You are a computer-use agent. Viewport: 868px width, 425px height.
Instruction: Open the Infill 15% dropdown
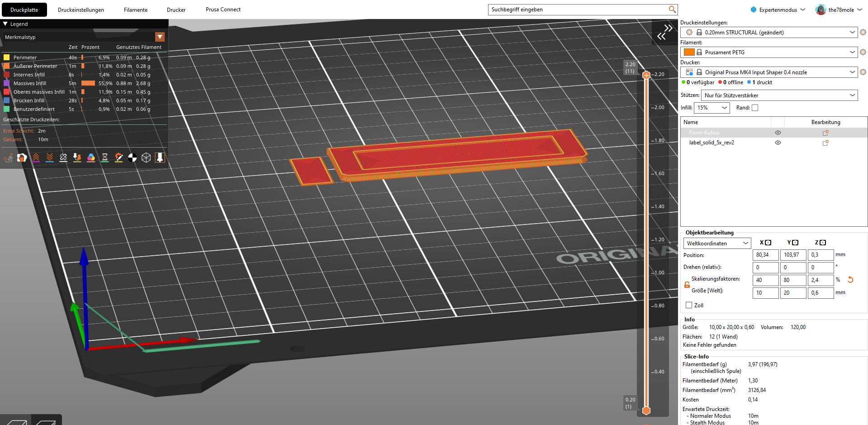711,108
